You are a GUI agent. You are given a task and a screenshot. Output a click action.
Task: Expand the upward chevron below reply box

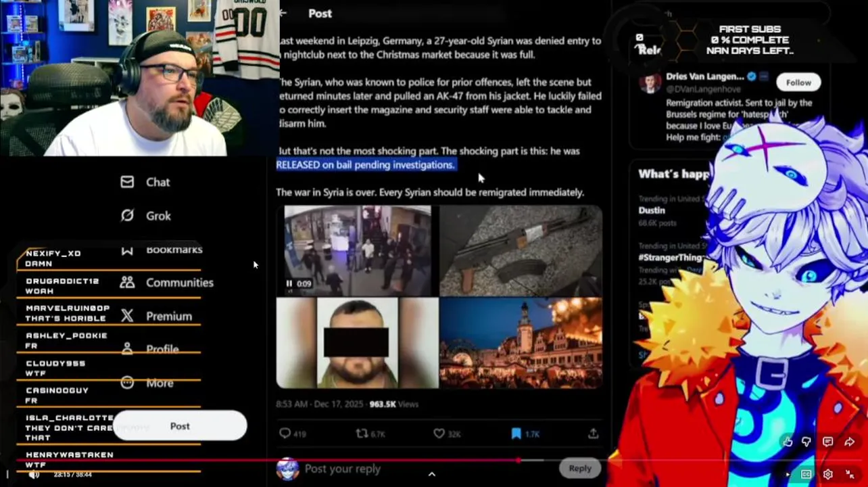(432, 475)
